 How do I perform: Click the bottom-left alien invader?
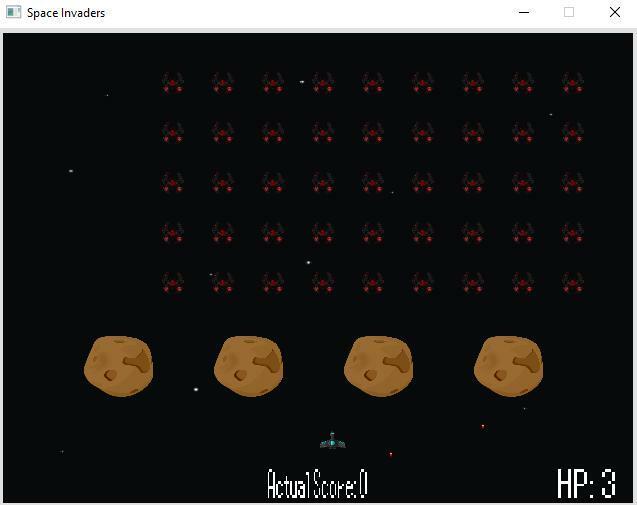[x=173, y=282]
